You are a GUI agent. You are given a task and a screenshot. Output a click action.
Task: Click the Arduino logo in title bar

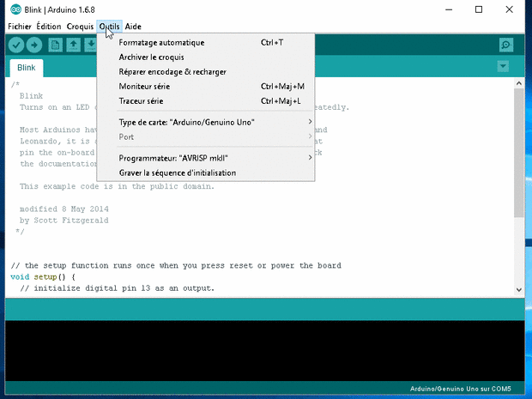click(15, 9)
